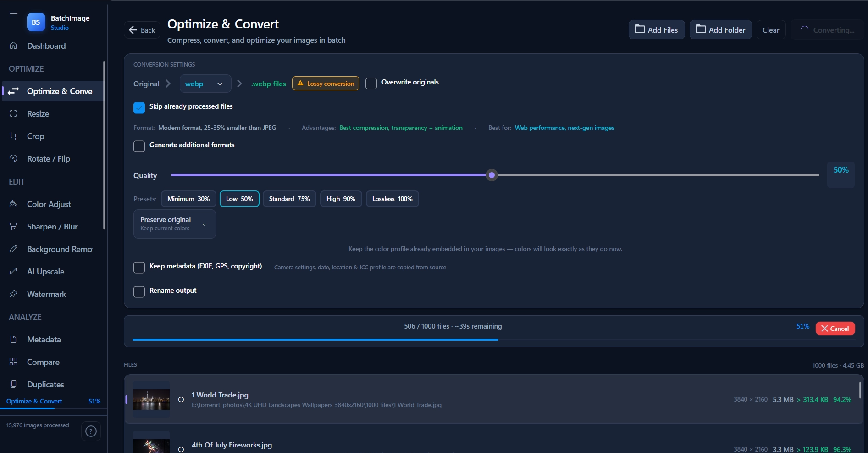Image resolution: width=868 pixels, height=453 pixels.
Task: Open the AI Upscale icon
Action: click(13, 271)
